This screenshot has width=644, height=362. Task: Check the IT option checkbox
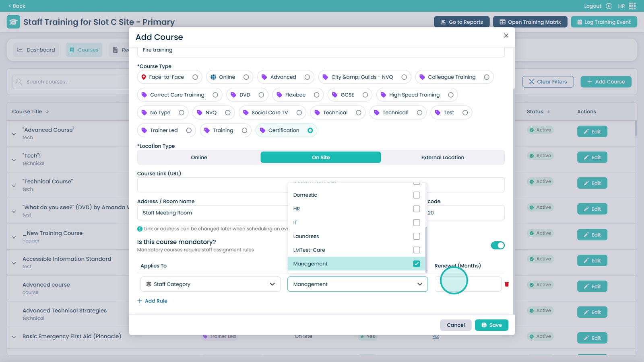[x=417, y=222]
